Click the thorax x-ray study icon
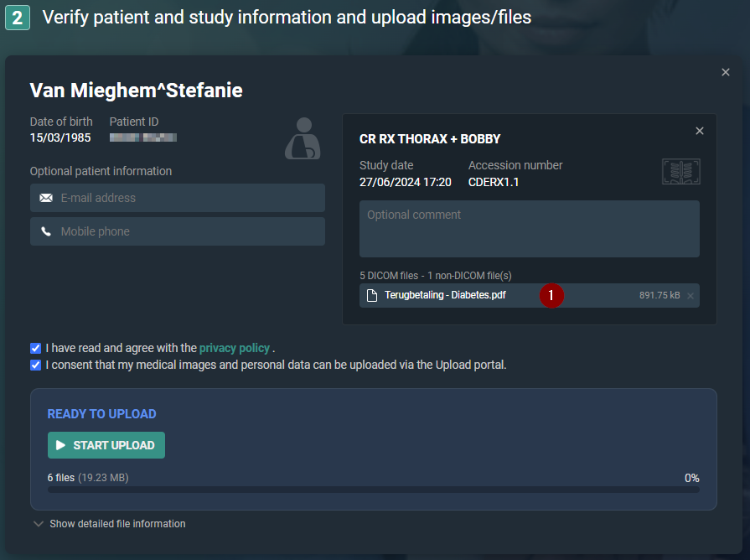This screenshot has width=750, height=560. (x=680, y=172)
